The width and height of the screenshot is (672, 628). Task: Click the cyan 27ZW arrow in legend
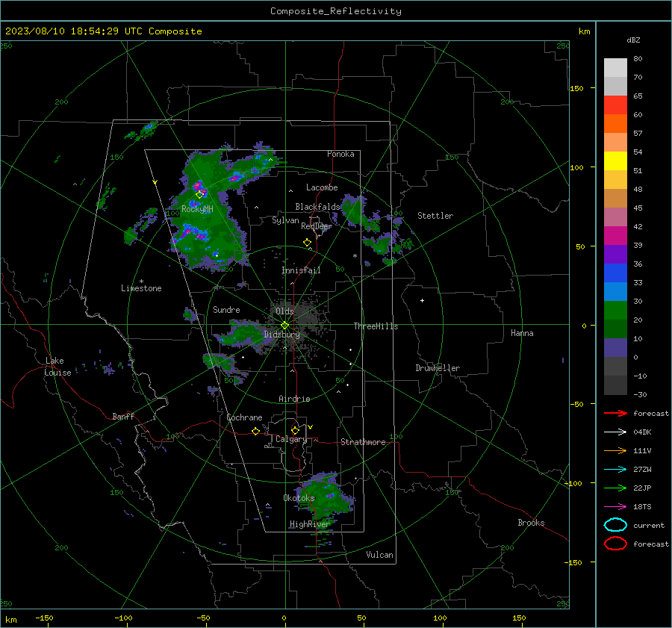(x=615, y=470)
